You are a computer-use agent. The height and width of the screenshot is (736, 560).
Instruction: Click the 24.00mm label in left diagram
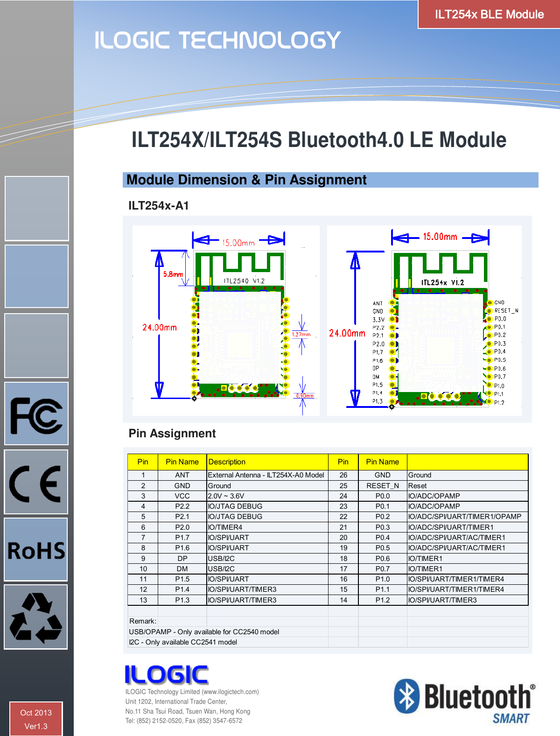(160, 328)
